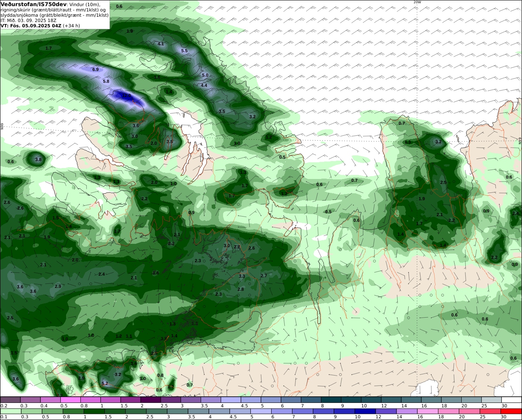
Task: Pick the darkest green 1–1.5 rain legend swatch
Action: [93, 411]
